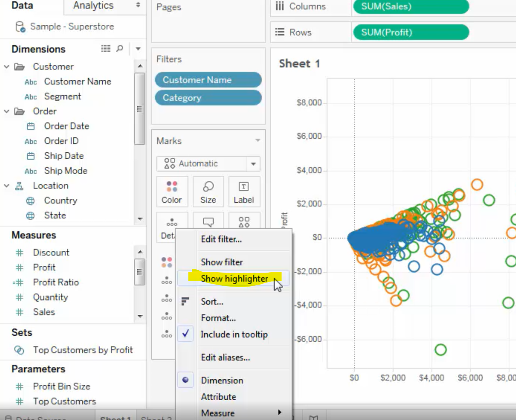Click the view data grid icon in Dimensions

click(x=106, y=49)
